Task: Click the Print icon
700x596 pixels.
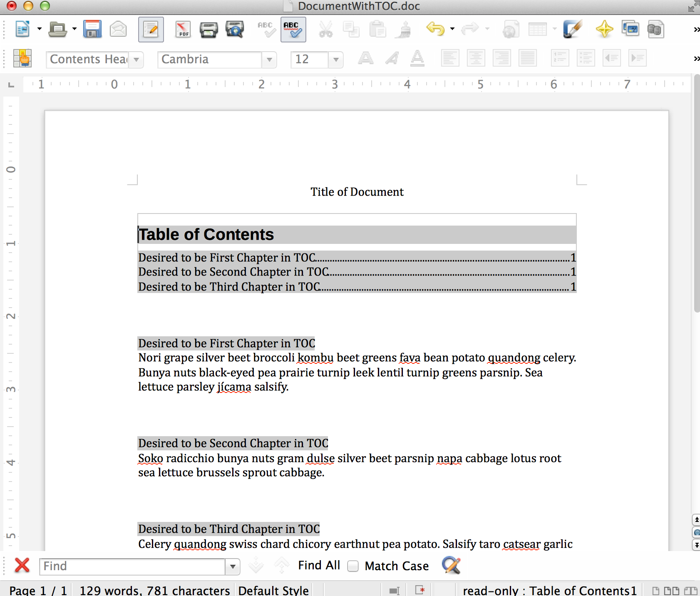Action: point(208,29)
